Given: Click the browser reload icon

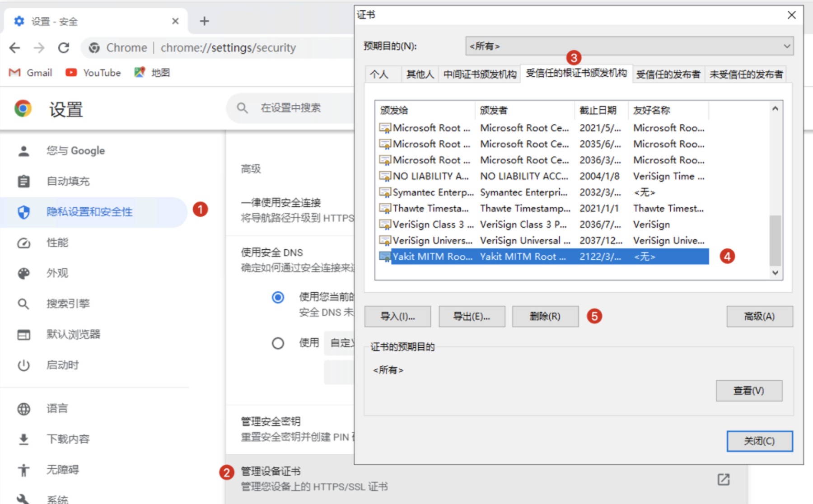Looking at the screenshot, I should (64, 48).
